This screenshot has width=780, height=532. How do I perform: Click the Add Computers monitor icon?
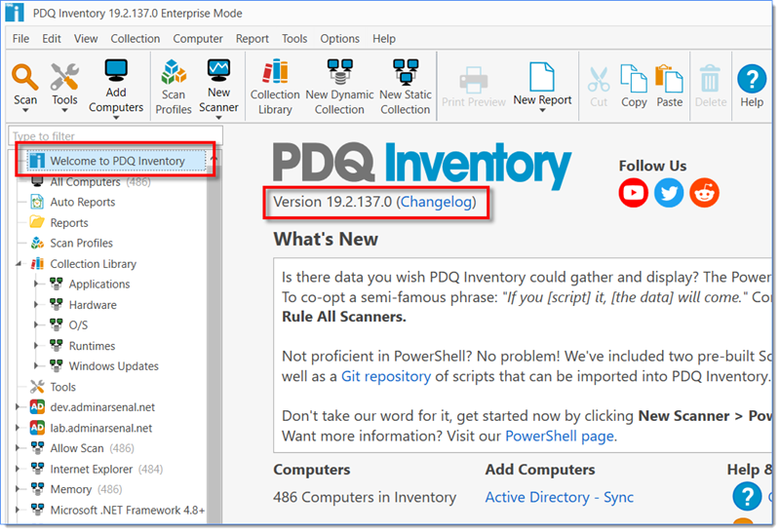click(116, 70)
